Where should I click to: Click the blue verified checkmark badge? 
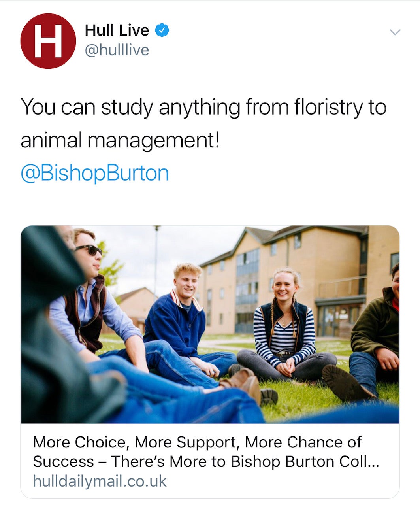(162, 30)
